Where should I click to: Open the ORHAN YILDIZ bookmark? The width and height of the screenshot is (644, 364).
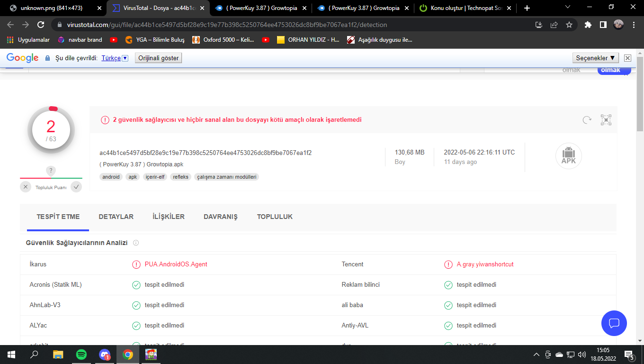tap(308, 40)
